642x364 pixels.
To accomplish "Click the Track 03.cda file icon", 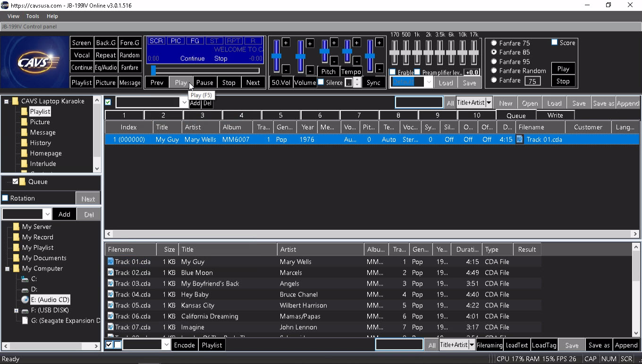I will tap(110, 283).
